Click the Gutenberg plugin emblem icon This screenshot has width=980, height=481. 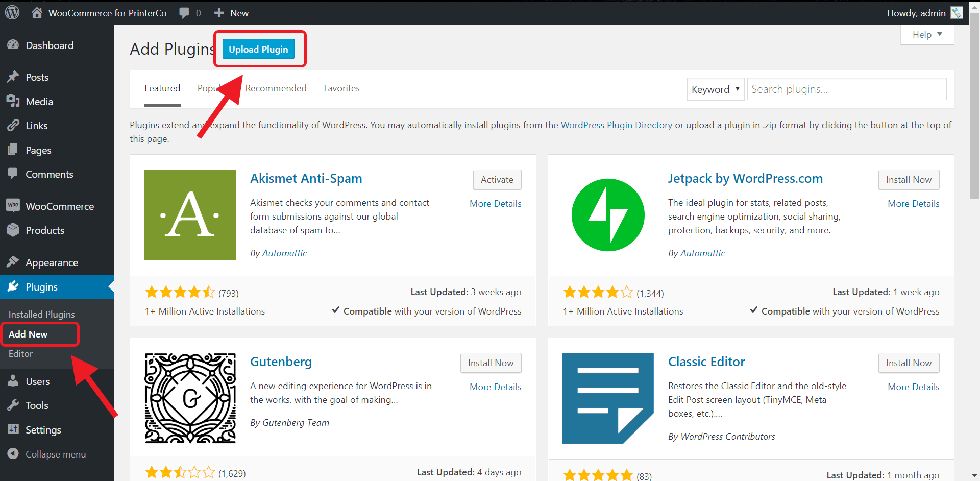(x=190, y=398)
